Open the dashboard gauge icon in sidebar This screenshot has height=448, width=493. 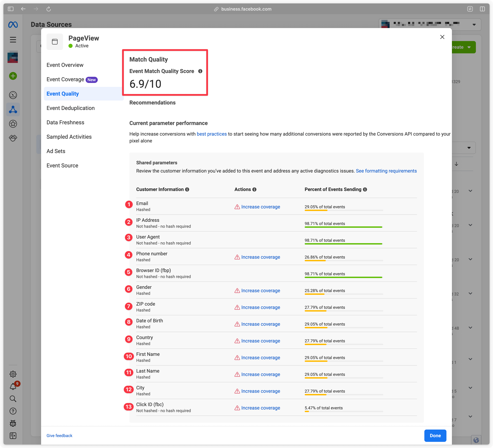point(13,95)
